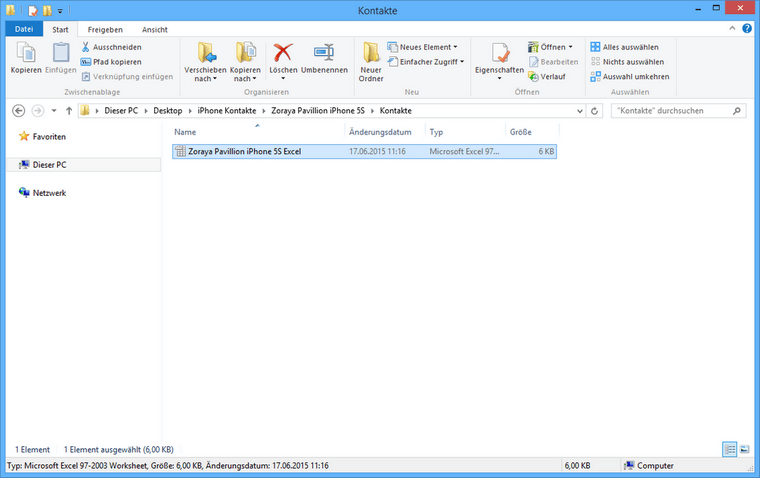
Task: Show file Verlauf history
Action: 547,77
